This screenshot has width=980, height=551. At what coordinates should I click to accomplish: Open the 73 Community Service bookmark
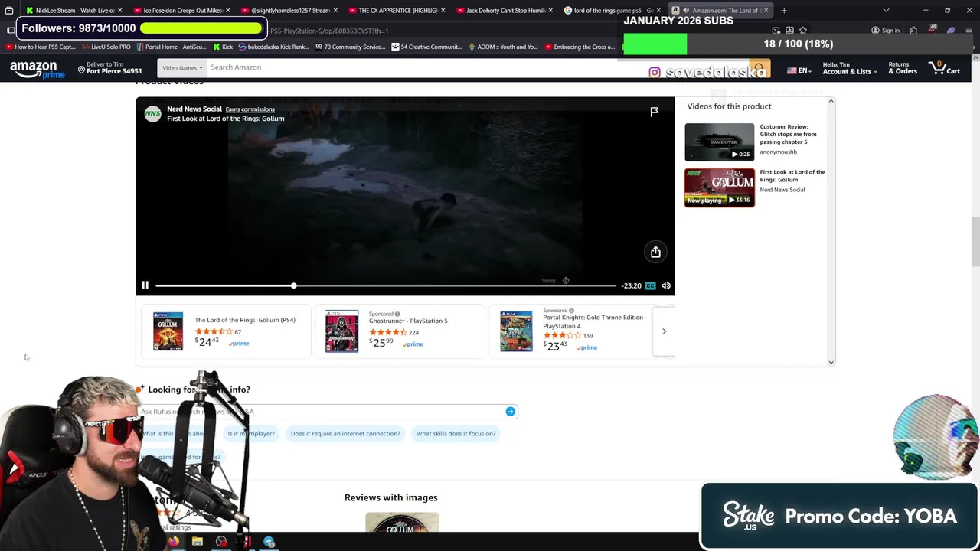349,47
